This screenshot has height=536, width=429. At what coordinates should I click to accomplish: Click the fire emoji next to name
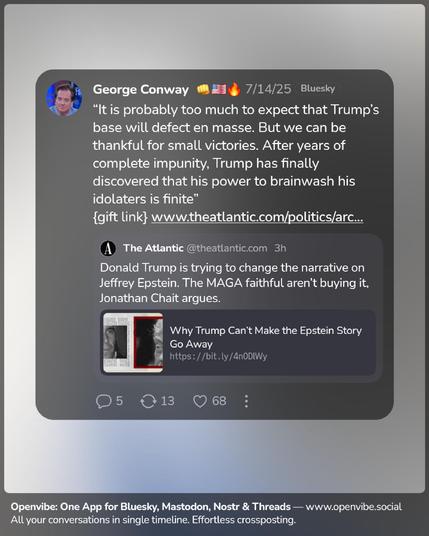(234, 90)
